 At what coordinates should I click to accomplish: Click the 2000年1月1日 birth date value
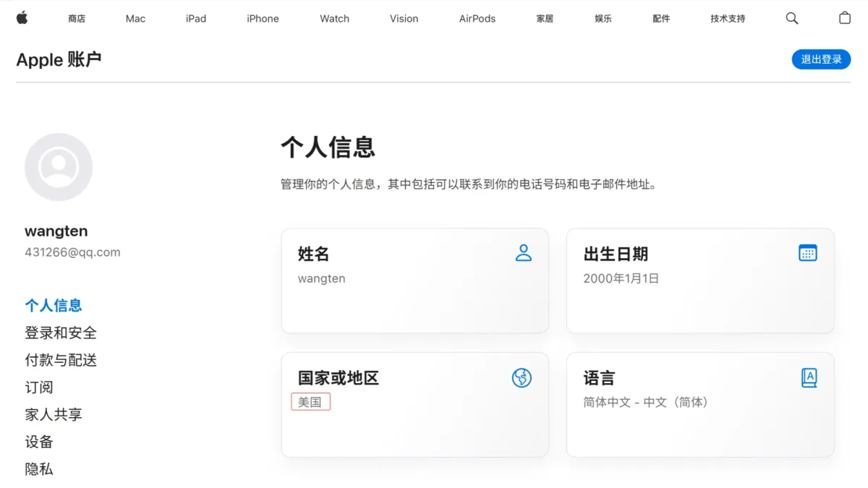(x=621, y=278)
